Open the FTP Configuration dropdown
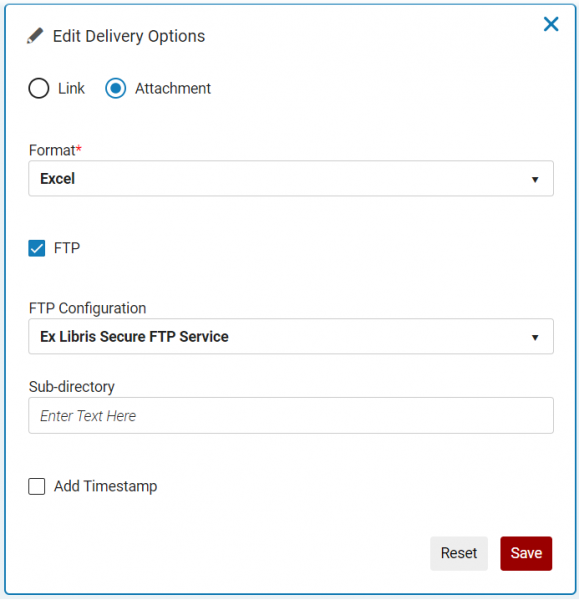Screen dimensions: 579x600 (291, 336)
